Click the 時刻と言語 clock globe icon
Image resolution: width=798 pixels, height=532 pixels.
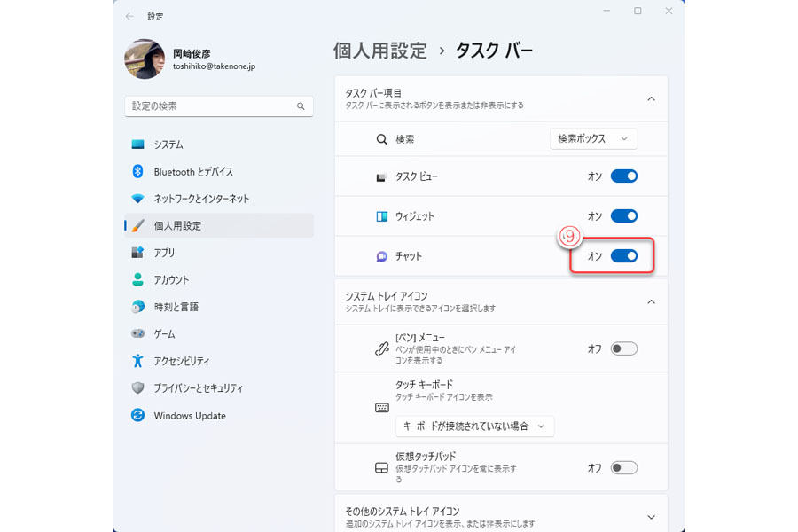138,307
